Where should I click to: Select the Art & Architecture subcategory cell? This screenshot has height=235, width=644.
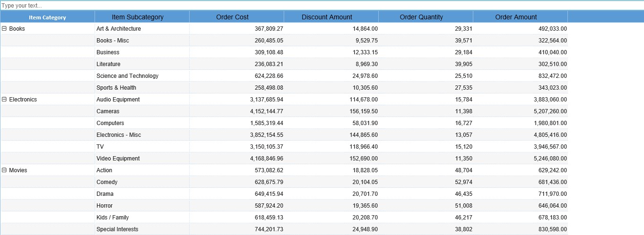point(119,29)
